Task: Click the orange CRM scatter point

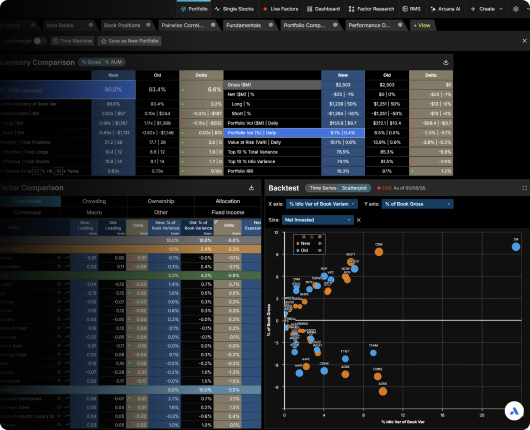Action: pos(379,252)
